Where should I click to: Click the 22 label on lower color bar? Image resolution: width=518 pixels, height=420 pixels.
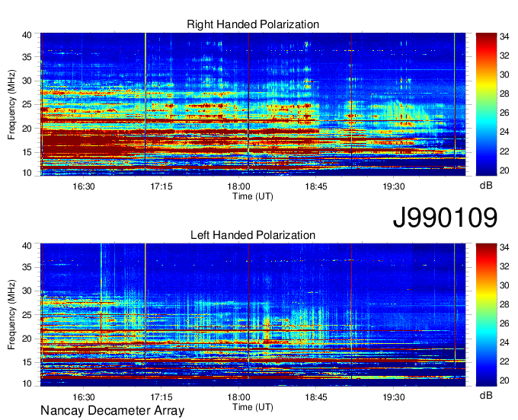click(x=504, y=362)
